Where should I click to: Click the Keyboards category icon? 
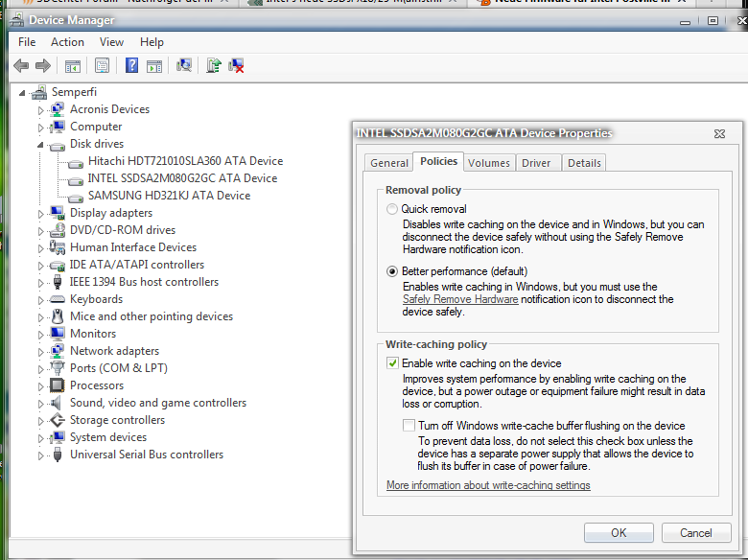tap(58, 299)
